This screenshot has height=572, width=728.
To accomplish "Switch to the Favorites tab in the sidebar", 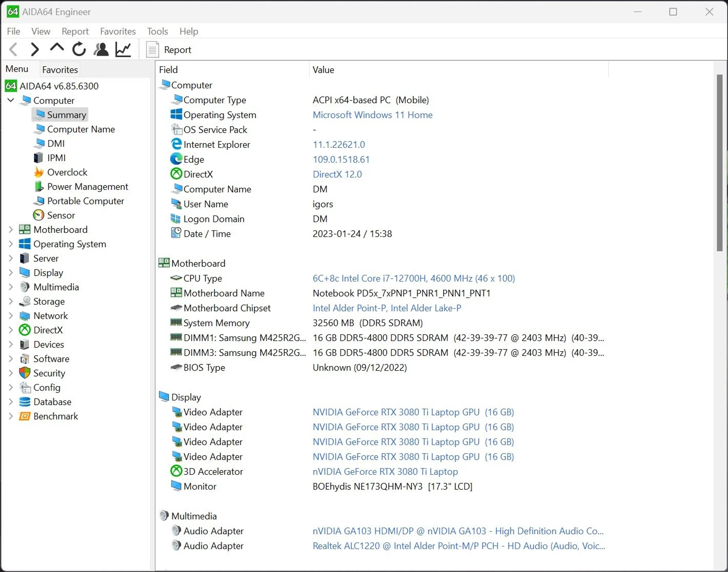I will click(x=60, y=69).
